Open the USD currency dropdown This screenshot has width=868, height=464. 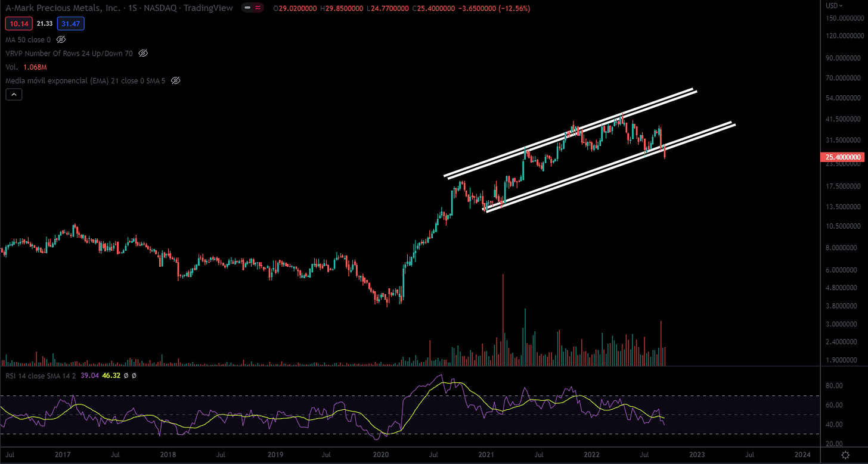pyautogui.click(x=833, y=5)
